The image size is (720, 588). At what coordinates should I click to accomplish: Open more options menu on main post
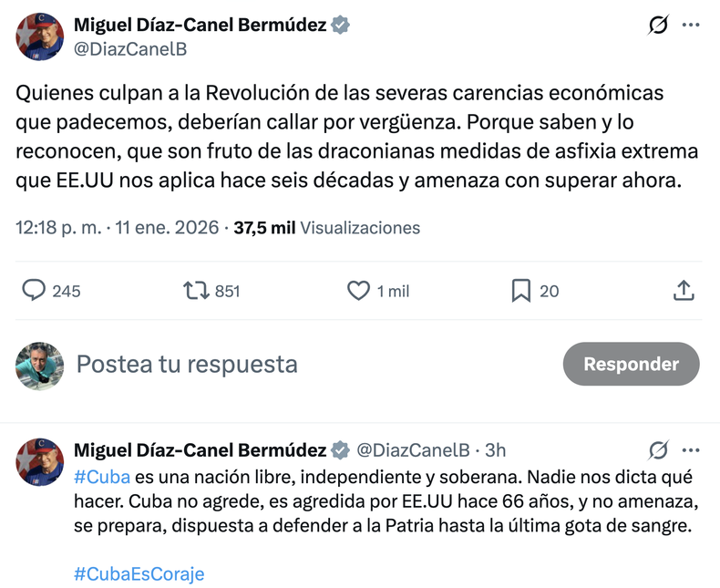pos(691,26)
